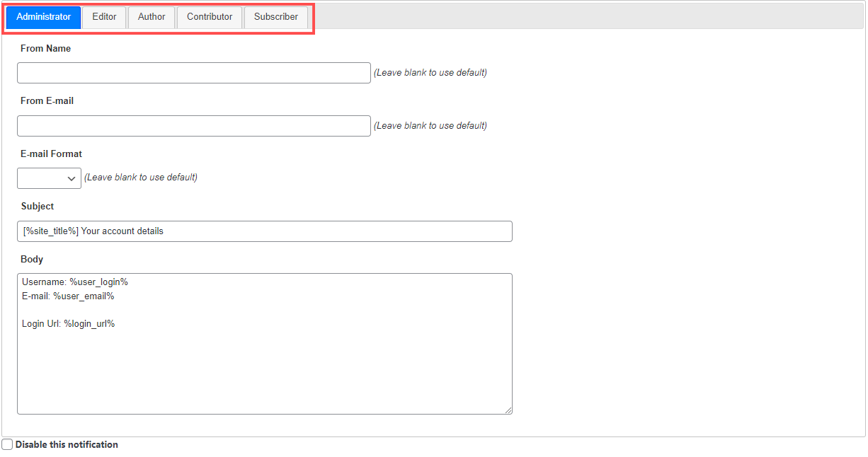Open the Editor role tab
The width and height of the screenshot is (868, 457).
(x=104, y=17)
